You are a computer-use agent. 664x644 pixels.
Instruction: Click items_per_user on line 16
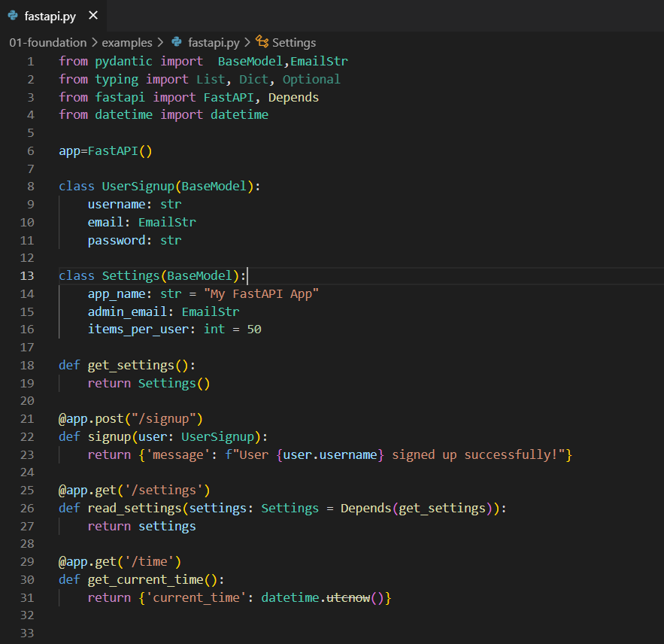coord(138,330)
